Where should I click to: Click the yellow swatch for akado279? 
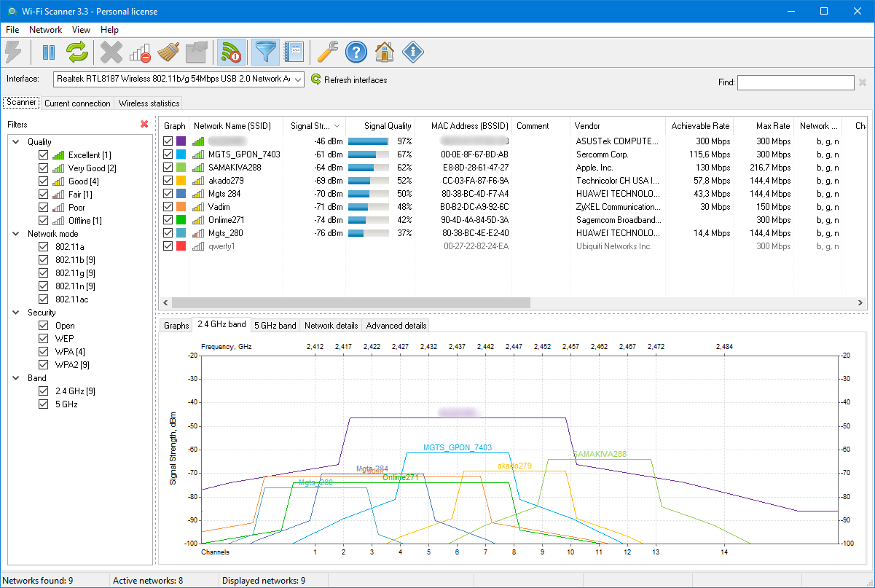pos(181,181)
